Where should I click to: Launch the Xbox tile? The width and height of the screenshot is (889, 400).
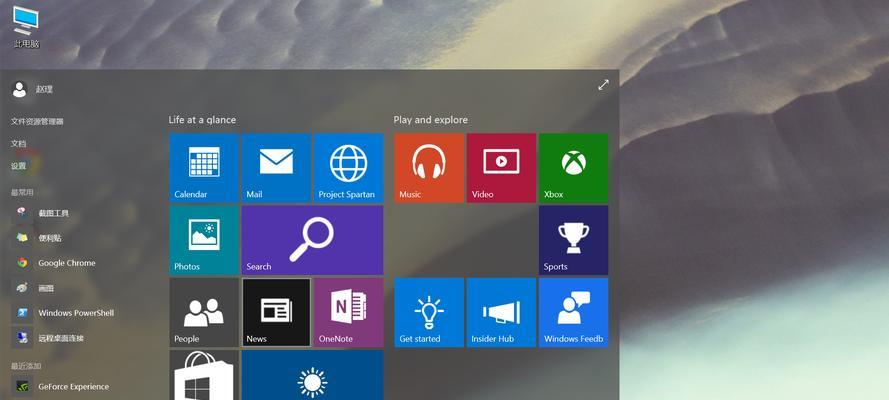point(573,168)
